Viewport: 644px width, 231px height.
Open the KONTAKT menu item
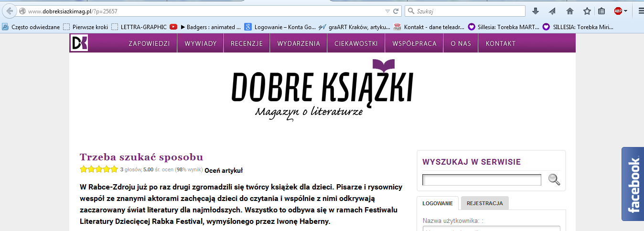(501, 43)
